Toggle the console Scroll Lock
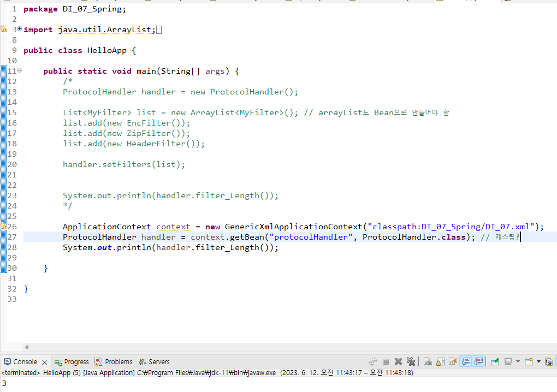Image resolution: width=557 pixels, height=392 pixels. 441,361
